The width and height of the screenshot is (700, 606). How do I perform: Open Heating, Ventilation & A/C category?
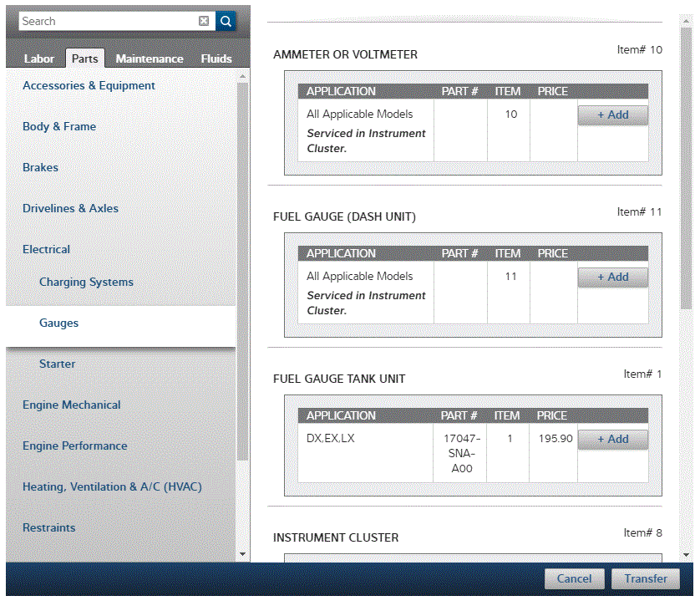click(x=112, y=486)
